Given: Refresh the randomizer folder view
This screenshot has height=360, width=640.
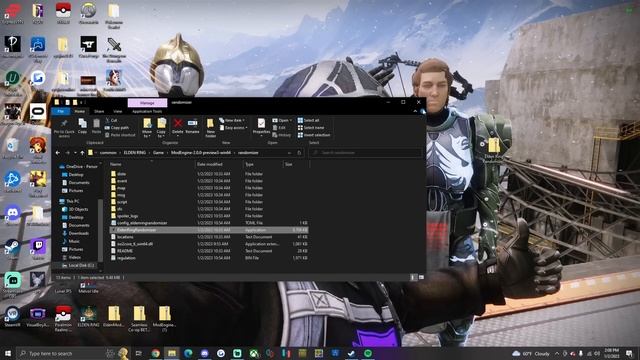Looking at the screenshot, I should pos(299,153).
